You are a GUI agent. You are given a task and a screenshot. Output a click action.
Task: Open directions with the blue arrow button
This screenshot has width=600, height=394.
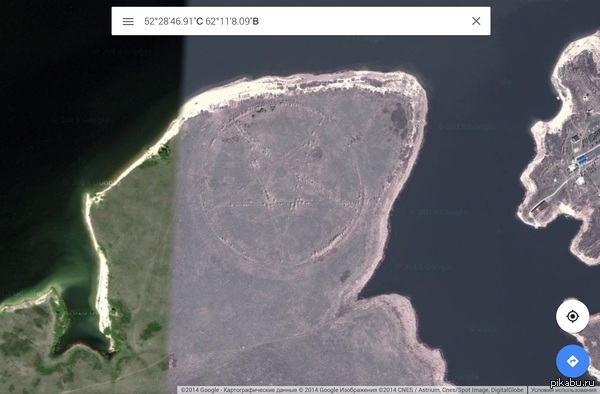572,361
